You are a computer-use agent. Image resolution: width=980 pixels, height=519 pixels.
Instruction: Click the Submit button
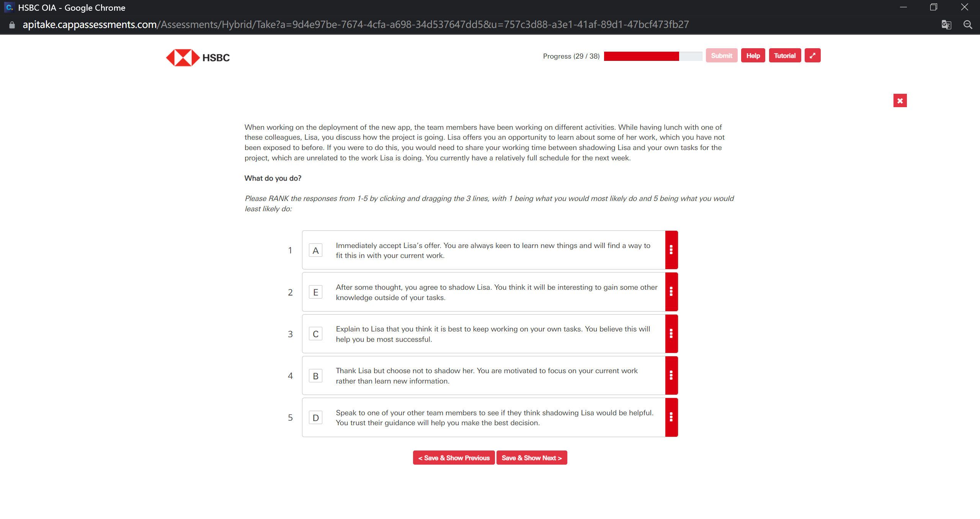tap(721, 55)
